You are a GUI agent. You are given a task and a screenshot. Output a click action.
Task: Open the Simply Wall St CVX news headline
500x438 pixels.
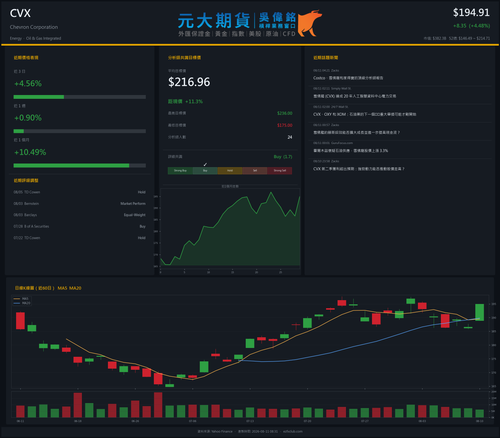coord(354,96)
